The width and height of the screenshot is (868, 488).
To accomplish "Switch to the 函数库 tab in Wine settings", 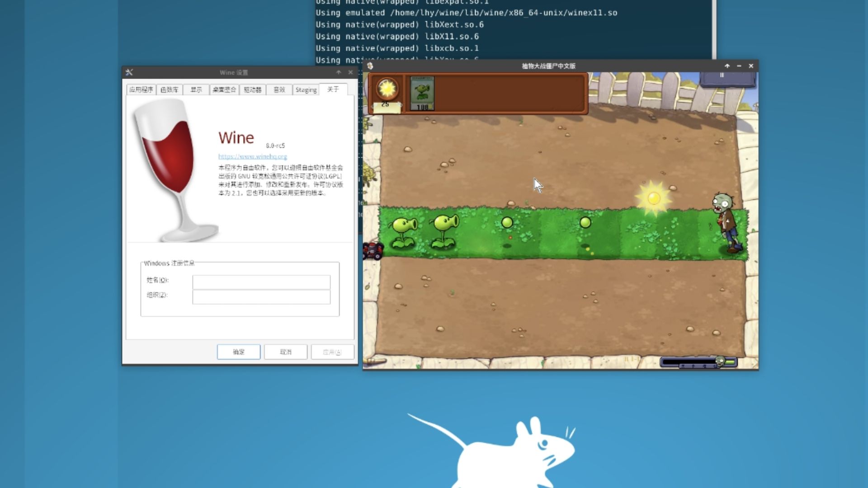I will (x=170, y=90).
